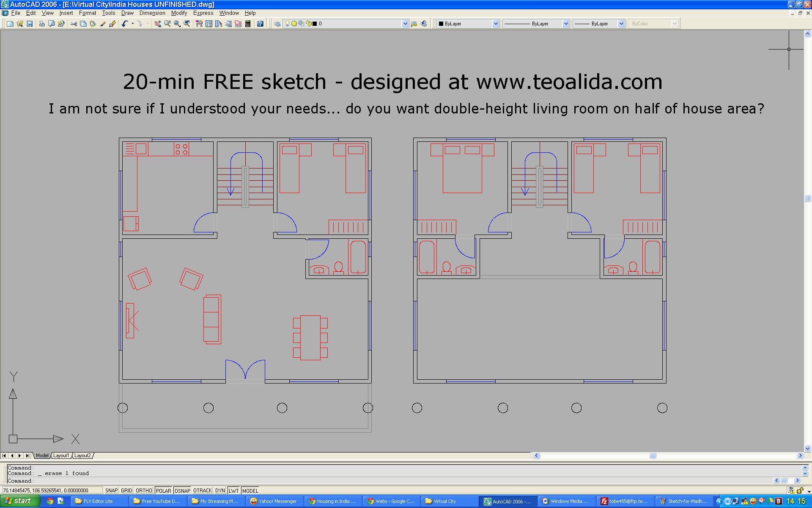
Task: Open the Express menu
Action: 203,13
